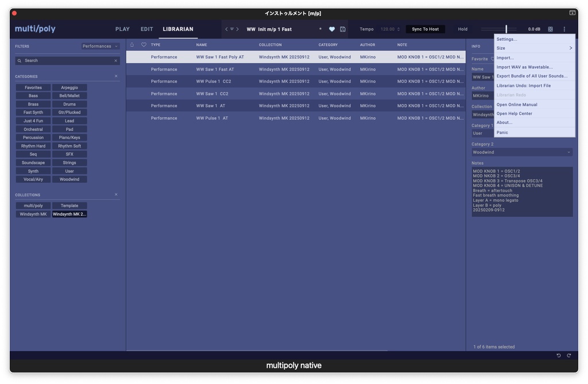Image resolution: width=588 pixels, height=384 pixels.
Task: Click the Template collection button
Action: 69,205
